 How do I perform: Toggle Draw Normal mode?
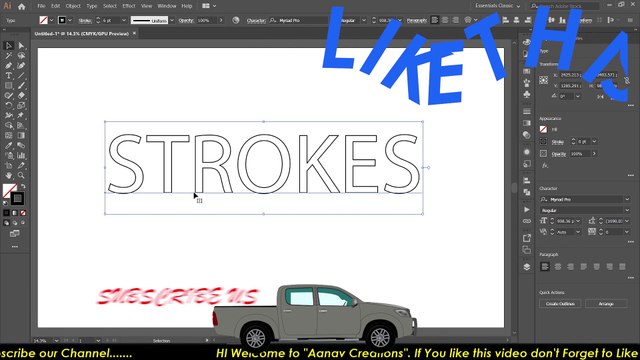(x=7, y=223)
